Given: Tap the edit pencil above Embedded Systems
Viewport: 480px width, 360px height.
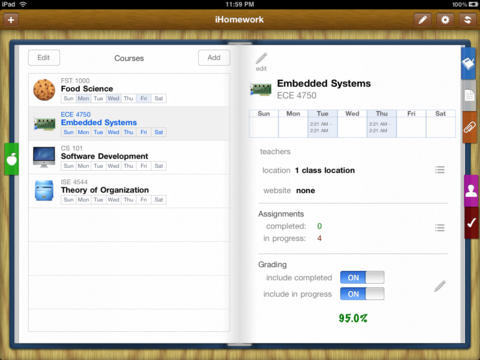Looking at the screenshot, I should coord(261,61).
